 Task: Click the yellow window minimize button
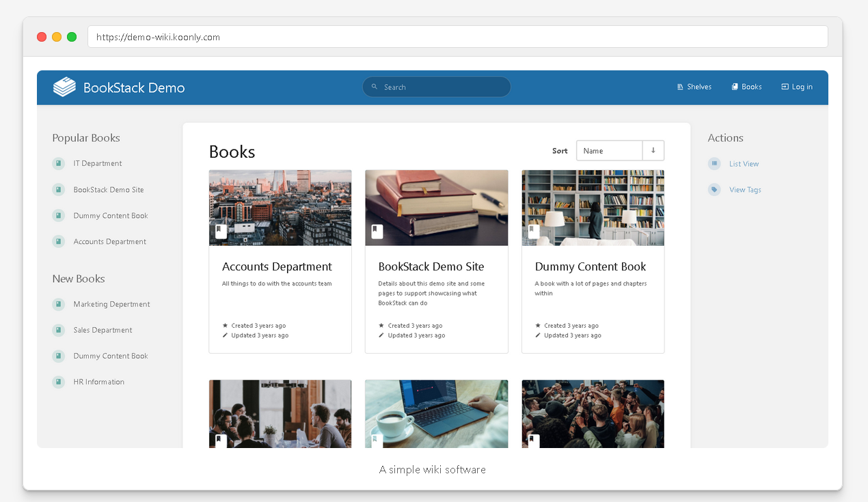[x=57, y=37]
